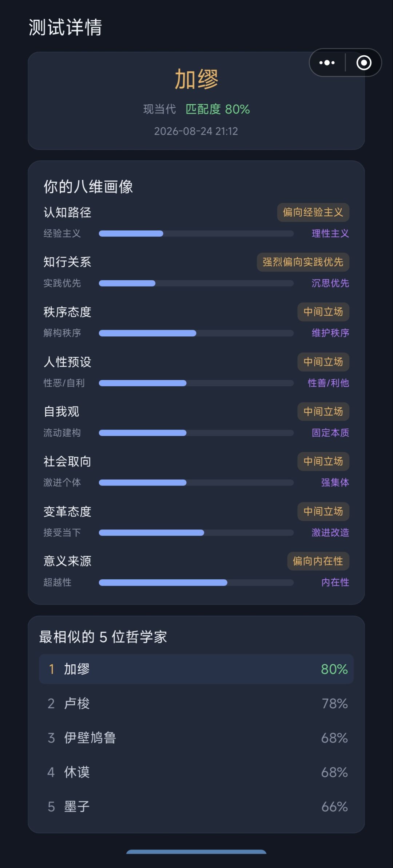Click the 偏向内在性 tag badge
The height and width of the screenshot is (868, 393).
pyautogui.click(x=318, y=561)
